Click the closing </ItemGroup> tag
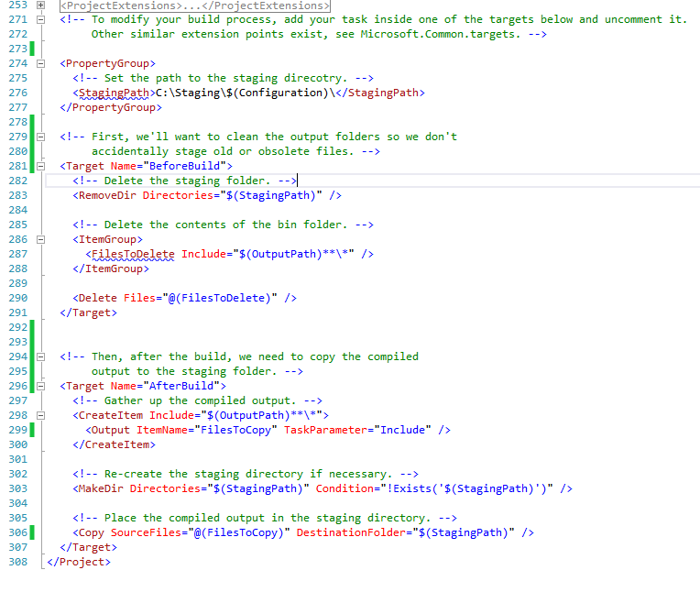 coord(111,269)
